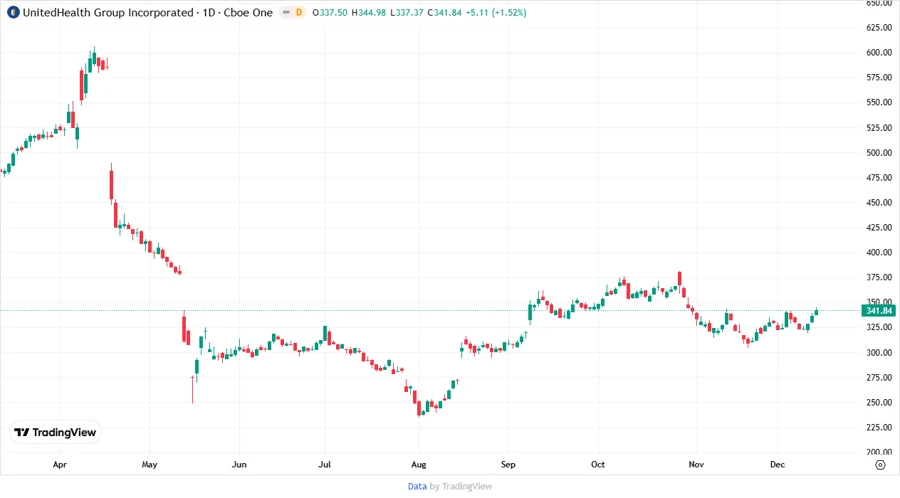Screen dimensions: 900x498
Task: Click the high value H344.98
Action: [368, 12]
